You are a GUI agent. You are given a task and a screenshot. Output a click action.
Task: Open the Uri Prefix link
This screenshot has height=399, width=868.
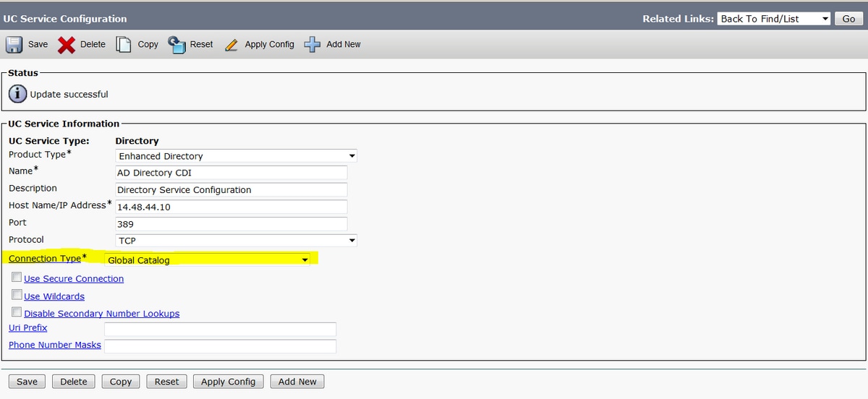point(28,328)
